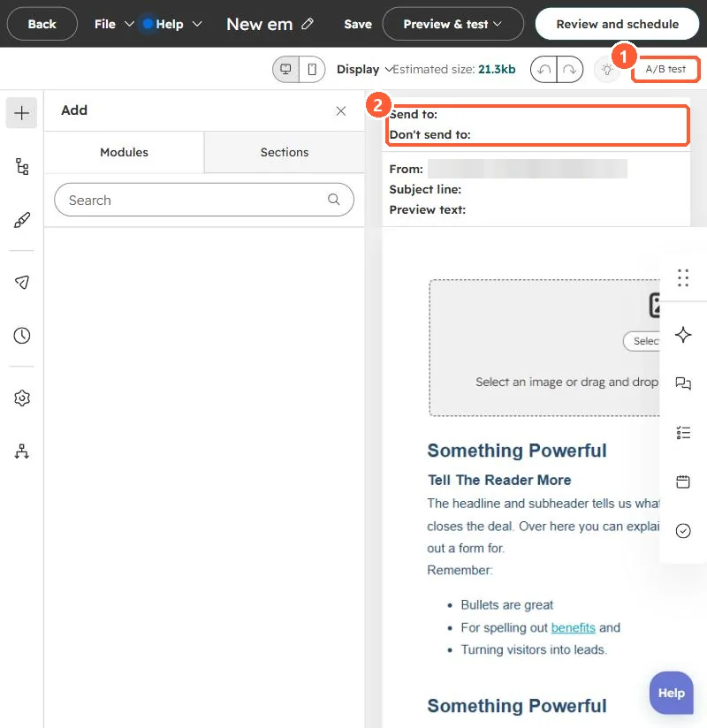
Task: Switch to desktop preview view
Action: pyautogui.click(x=285, y=69)
